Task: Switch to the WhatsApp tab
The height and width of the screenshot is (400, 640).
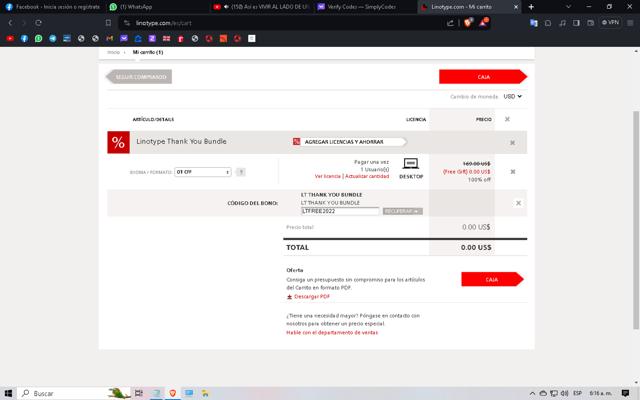Action: click(x=157, y=7)
